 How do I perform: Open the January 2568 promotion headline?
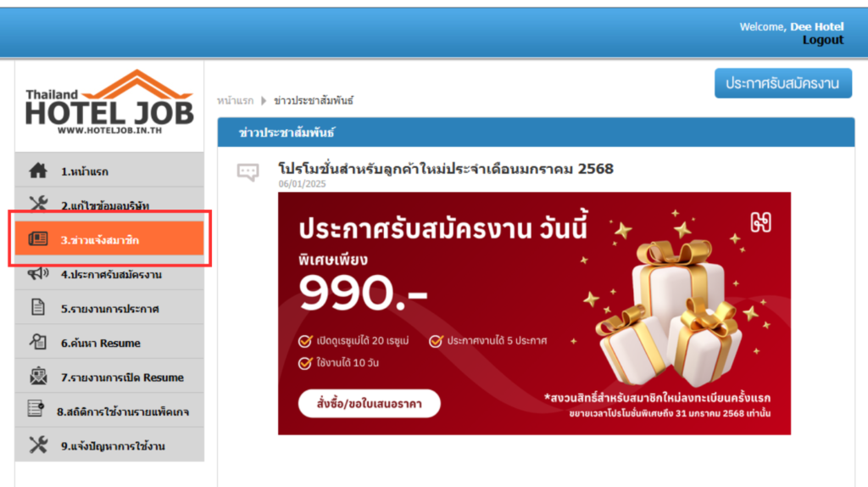(446, 169)
